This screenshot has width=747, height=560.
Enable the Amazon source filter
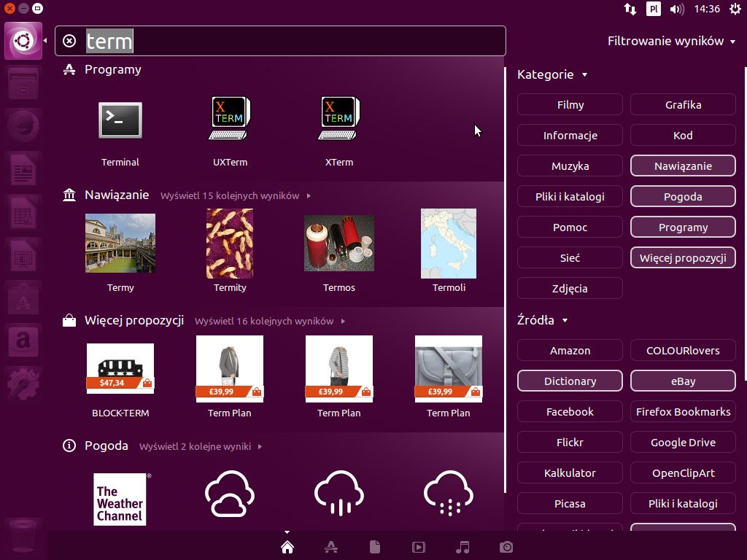[x=570, y=351]
